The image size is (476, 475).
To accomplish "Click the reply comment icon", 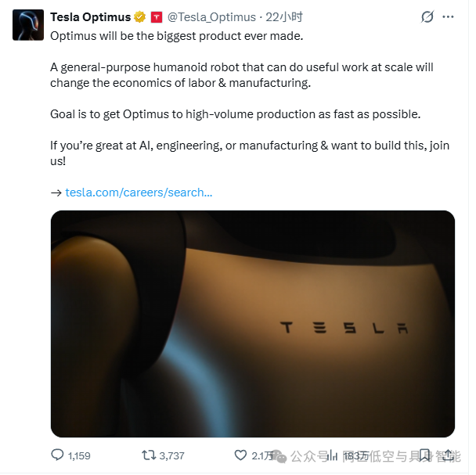I will (x=58, y=455).
